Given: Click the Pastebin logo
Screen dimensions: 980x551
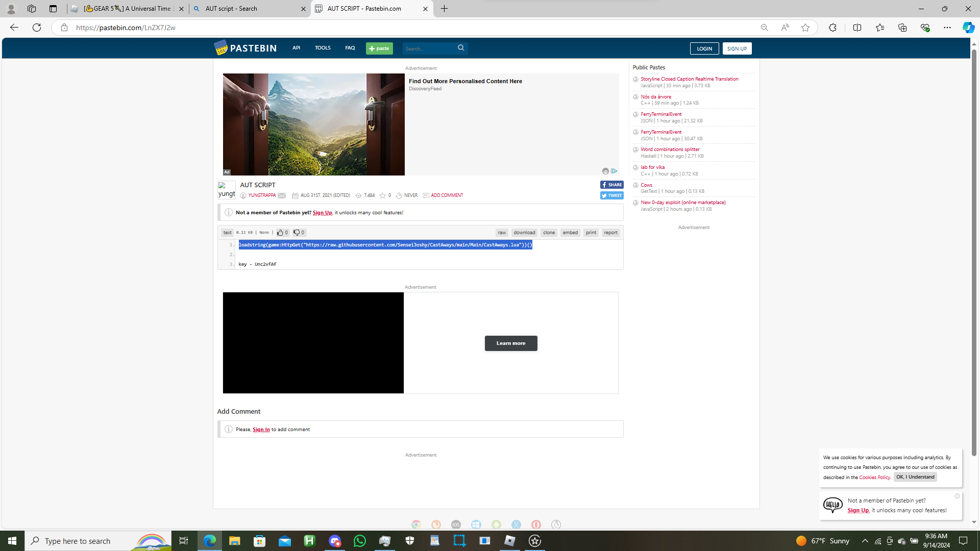Looking at the screenshot, I should (x=245, y=48).
